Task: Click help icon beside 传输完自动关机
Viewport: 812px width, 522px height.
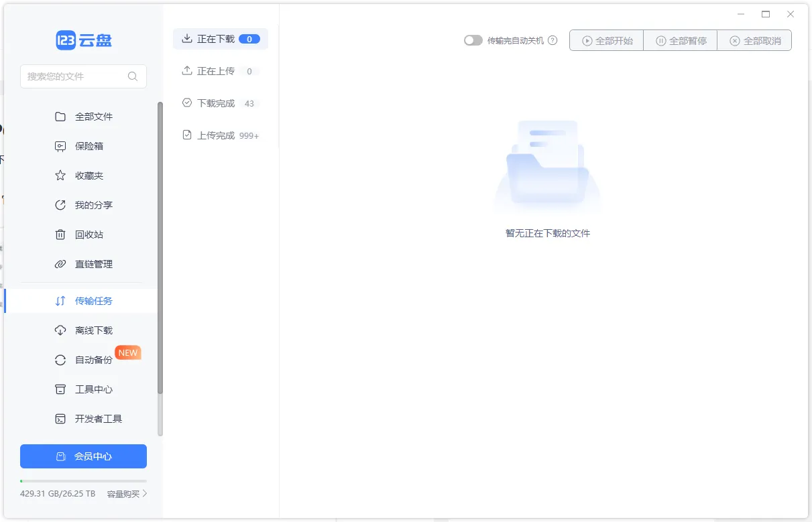Action: (553, 40)
